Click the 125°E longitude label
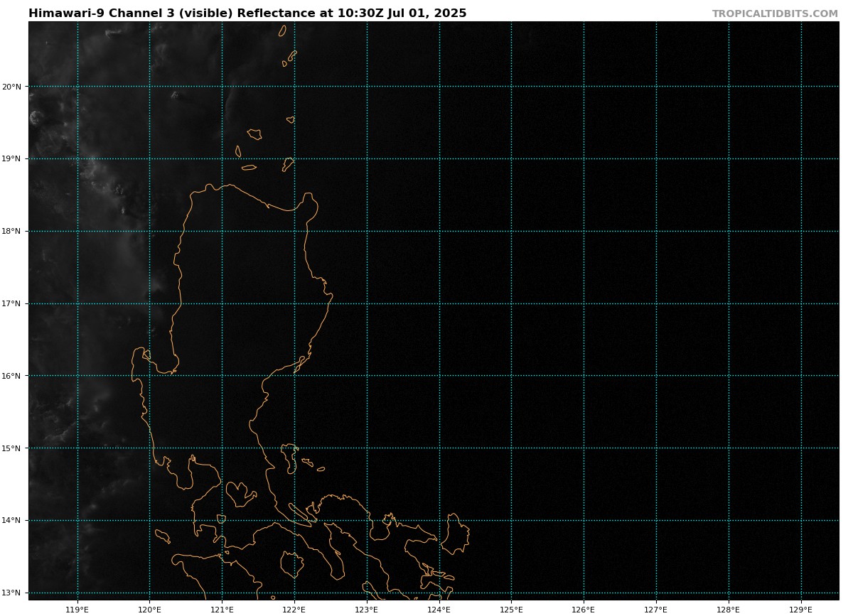 [x=511, y=609]
